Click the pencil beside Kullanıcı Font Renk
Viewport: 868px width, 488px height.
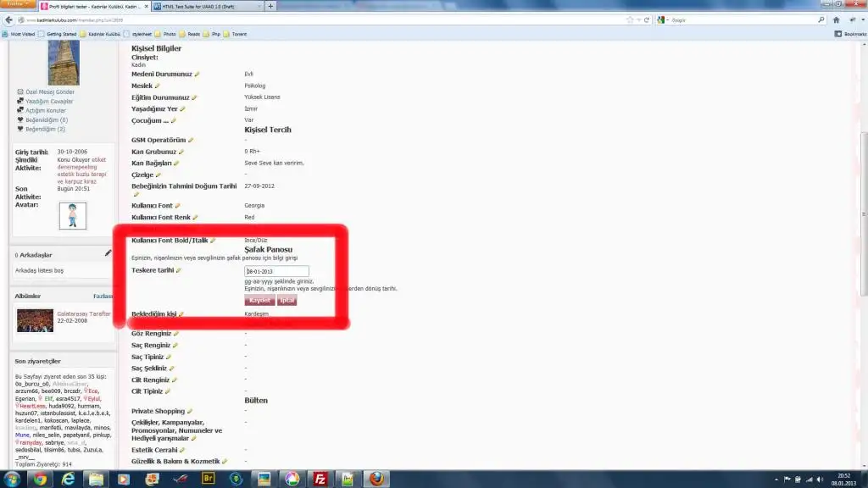pos(196,218)
